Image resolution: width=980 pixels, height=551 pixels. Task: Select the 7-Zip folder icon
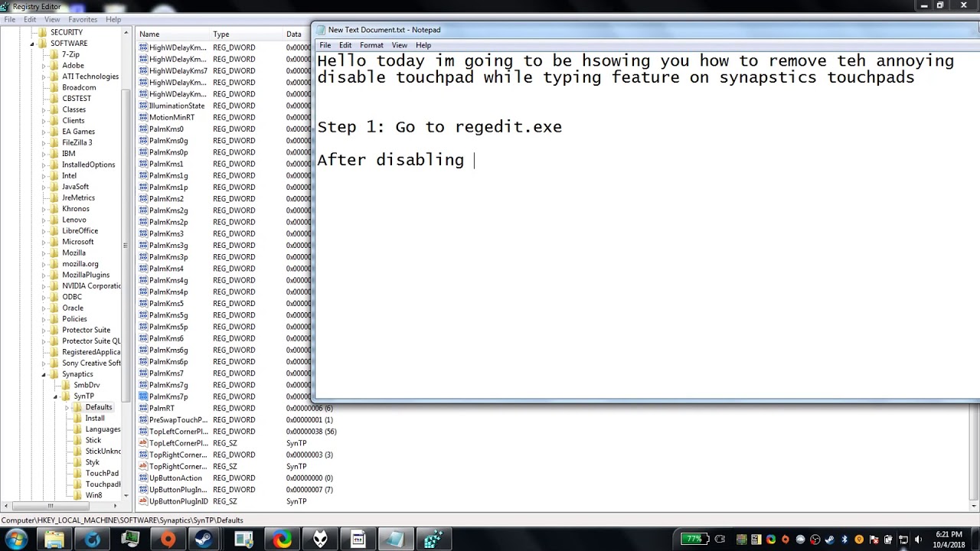(54, 54)
